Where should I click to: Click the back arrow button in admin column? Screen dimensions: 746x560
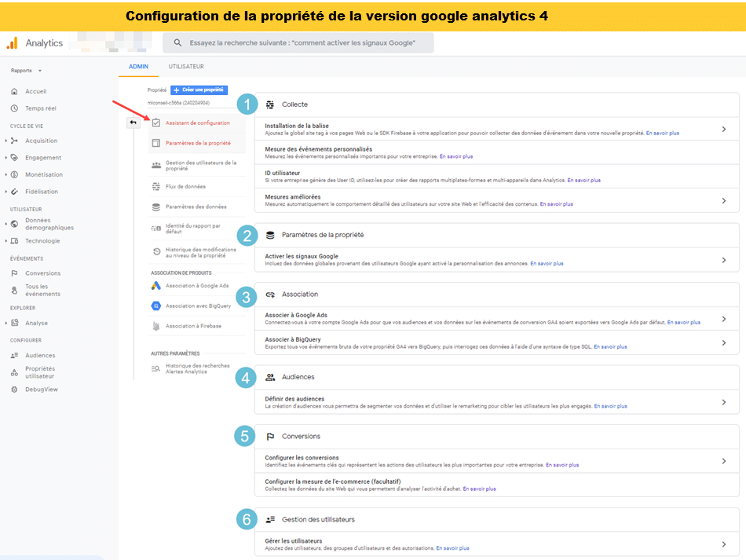pos(133,123)
